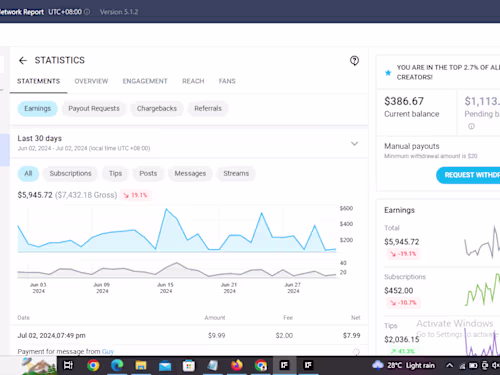
Task: Select the Subscriptions earnings filter
Action: 70,174
